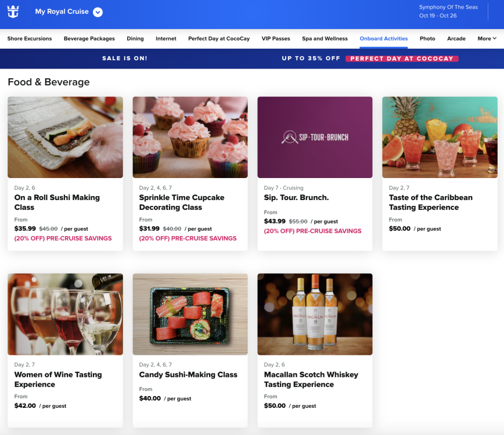Click the Perfect Day at CocoCay sale badge

point(402,59)
